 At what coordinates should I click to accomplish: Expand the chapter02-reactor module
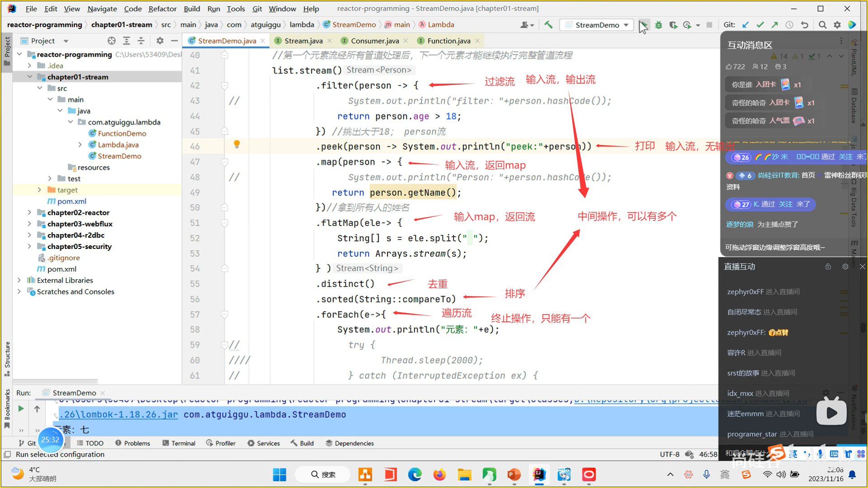point(29,212)
